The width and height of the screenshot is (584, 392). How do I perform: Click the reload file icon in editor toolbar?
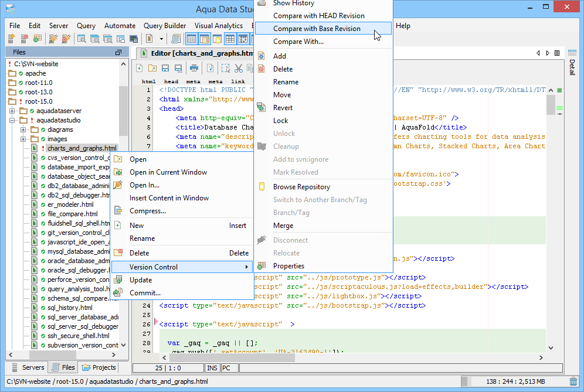tap(210, 68)
